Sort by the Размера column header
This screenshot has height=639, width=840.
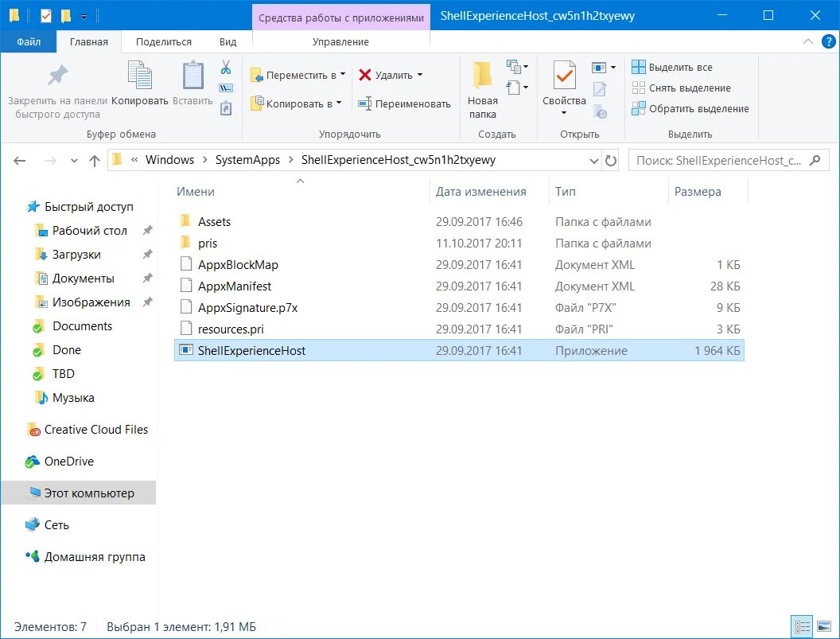point(698,191)
